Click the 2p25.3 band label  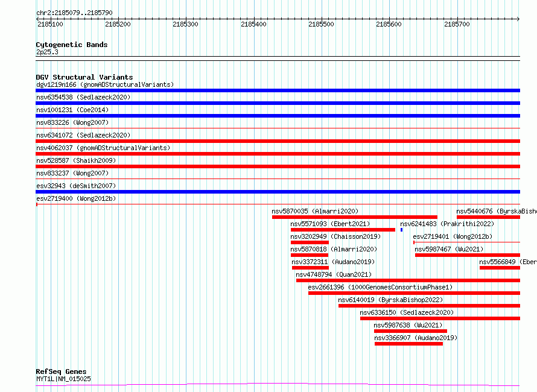[x=47, y=52]
